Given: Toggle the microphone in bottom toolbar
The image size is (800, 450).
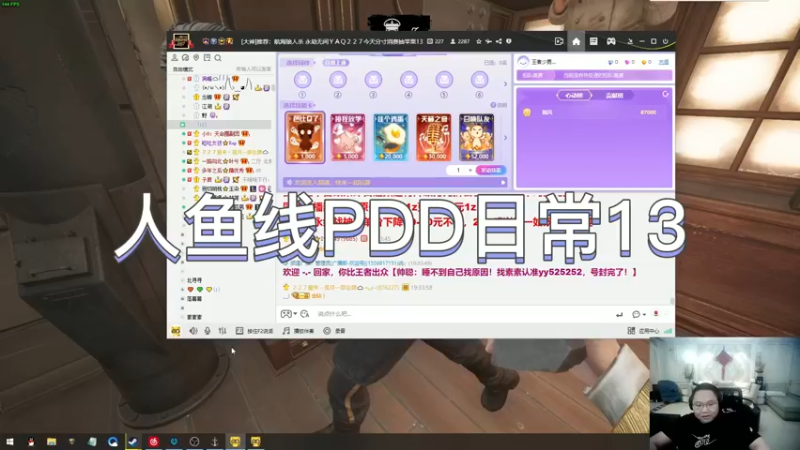Looking at the screenshot, I should pos(207,331).
